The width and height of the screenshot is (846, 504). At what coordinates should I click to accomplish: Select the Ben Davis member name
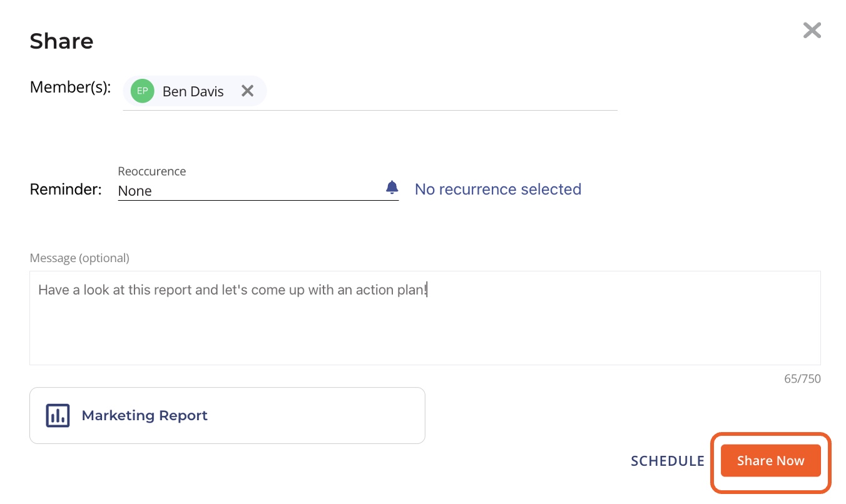193,91
